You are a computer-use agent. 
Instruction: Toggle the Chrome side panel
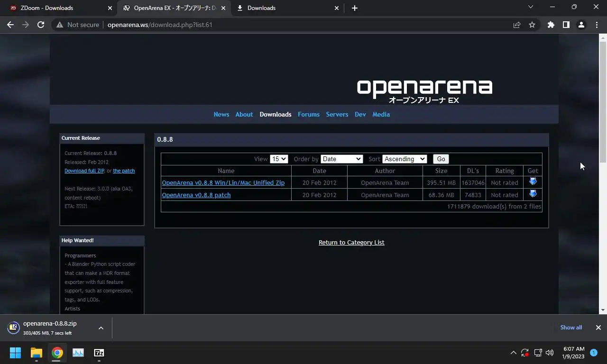pyautogui.click(x=566, y=25)
